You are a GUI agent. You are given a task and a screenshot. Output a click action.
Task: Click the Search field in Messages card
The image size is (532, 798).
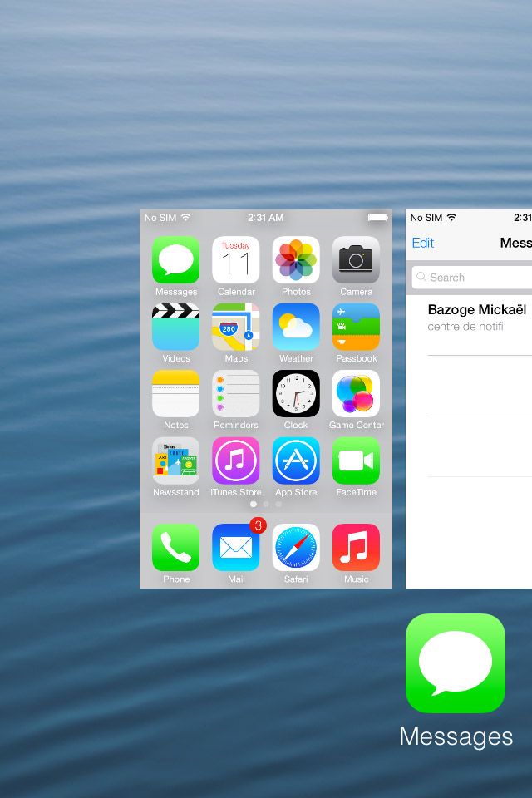tap(471, 278)
